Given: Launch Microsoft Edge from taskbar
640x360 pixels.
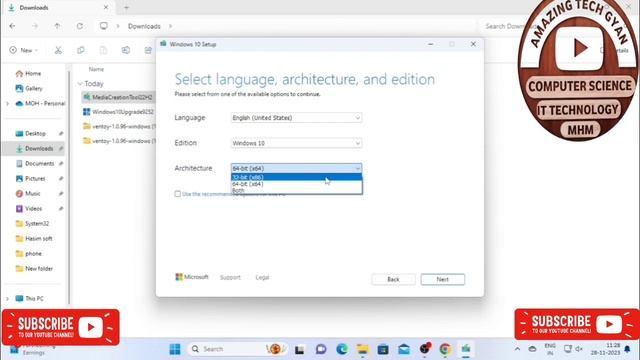Looking at the screenshot, I should pos(342,349).
